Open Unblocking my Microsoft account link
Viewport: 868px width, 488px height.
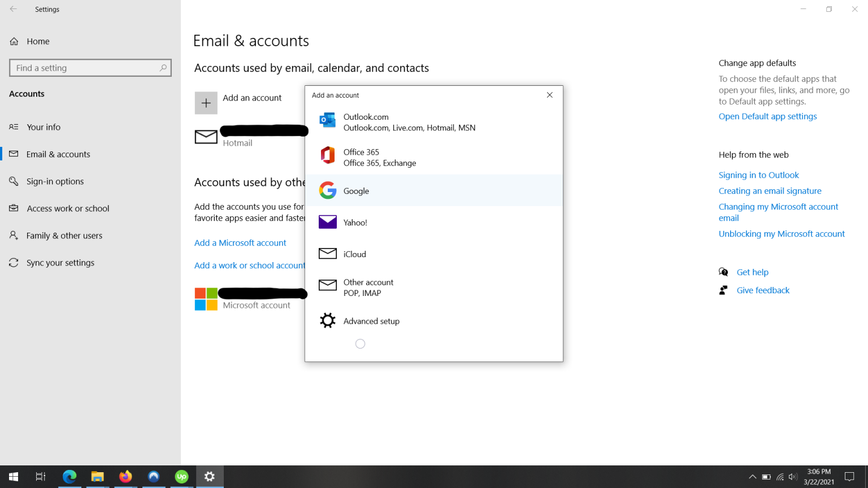(782, 234)
